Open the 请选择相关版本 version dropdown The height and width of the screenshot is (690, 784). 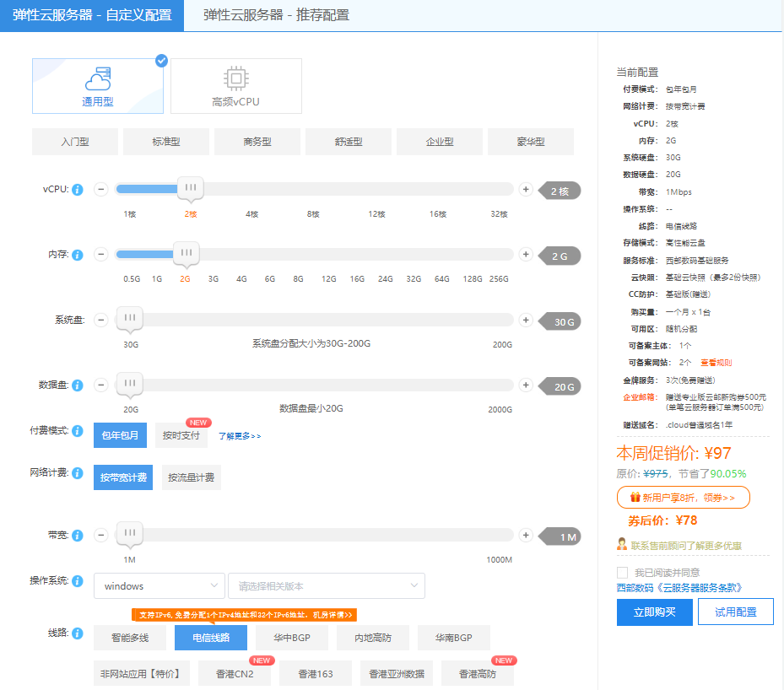[x=327, y=585]
